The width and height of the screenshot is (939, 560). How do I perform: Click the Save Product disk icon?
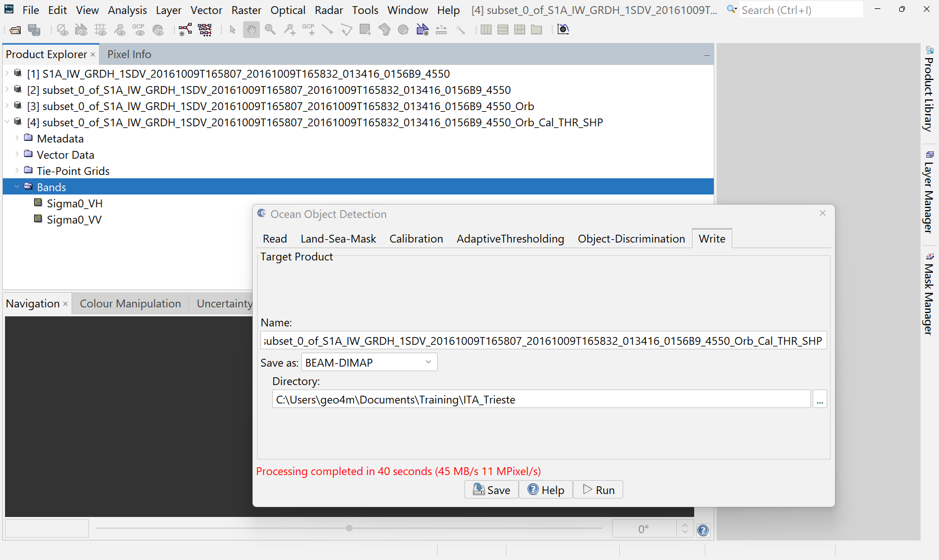click(x=34, y=30)
